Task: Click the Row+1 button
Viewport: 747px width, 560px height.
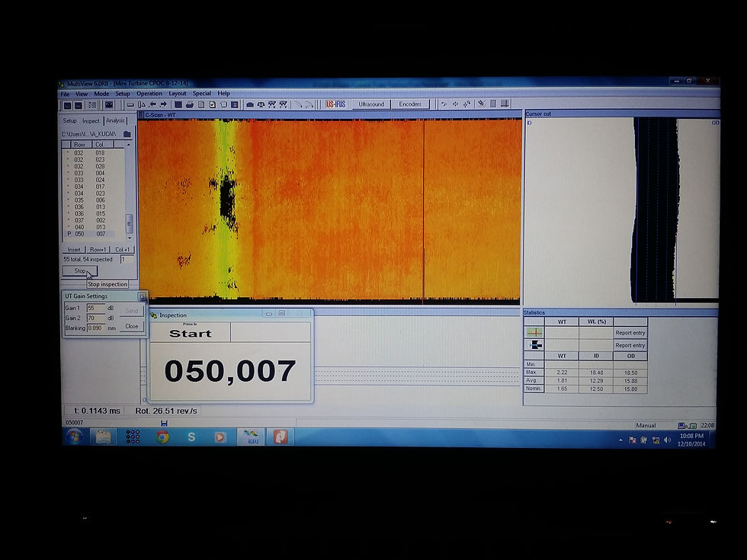Action: (x=98, y=250)
